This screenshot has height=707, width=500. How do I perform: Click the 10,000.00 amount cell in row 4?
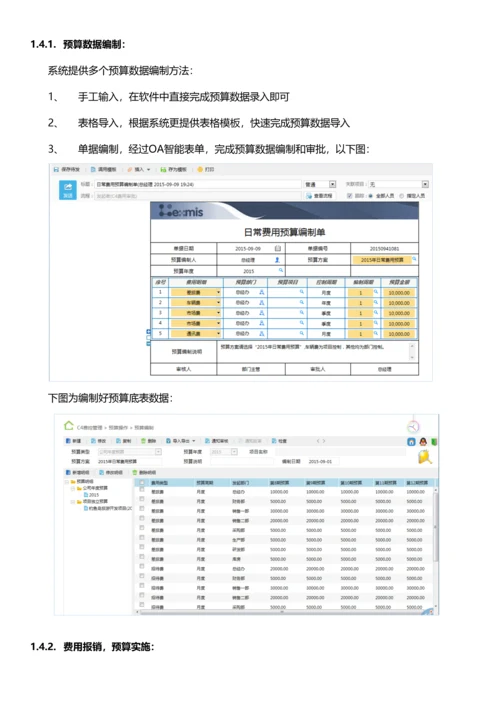pos(399,324)
